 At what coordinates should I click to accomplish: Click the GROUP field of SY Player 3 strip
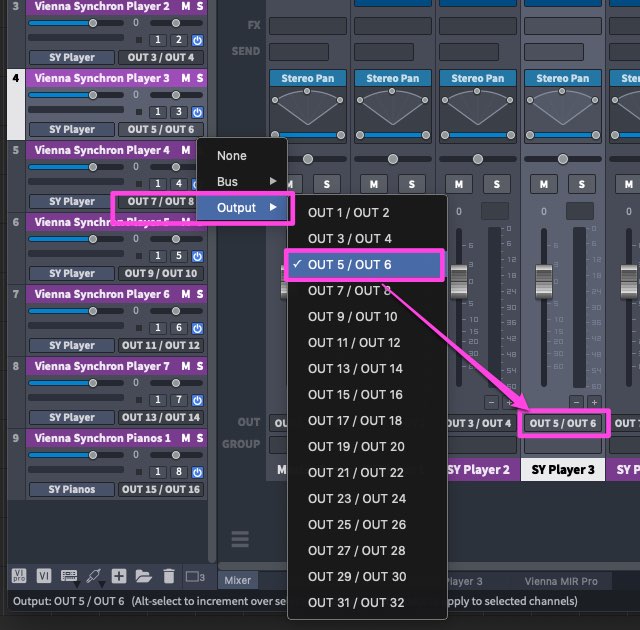coord(562,445)
